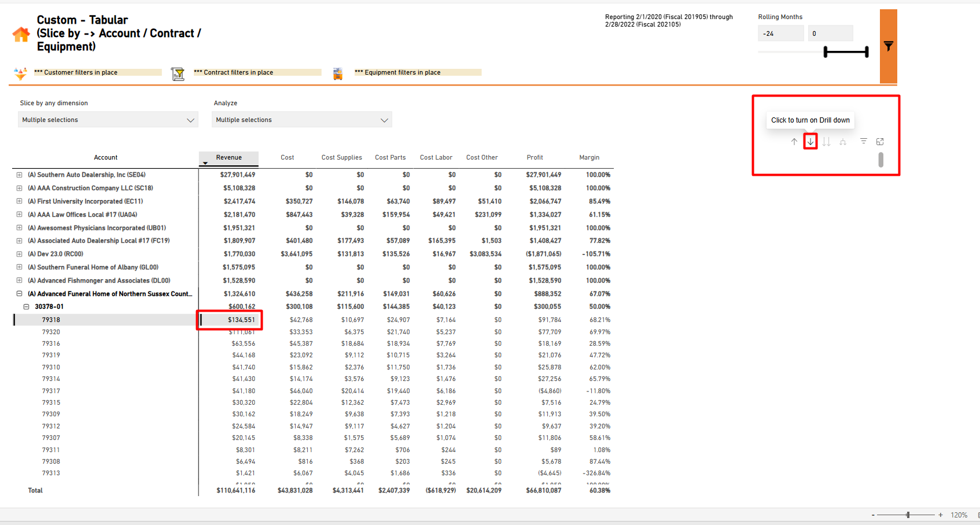The width and height of the screenshot is (980, 525).
Task: Show filters affecting this visual
Action: click(x=864, y=141)
